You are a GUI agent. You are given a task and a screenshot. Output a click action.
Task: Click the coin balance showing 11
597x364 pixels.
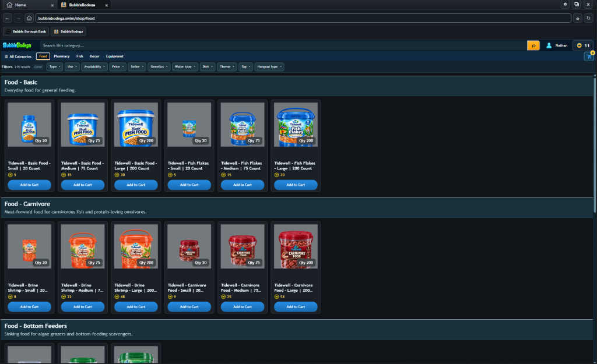point(583,45)
